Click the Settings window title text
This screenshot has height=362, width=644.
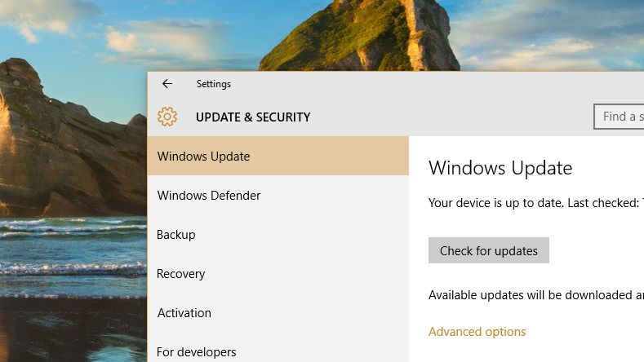214,84
